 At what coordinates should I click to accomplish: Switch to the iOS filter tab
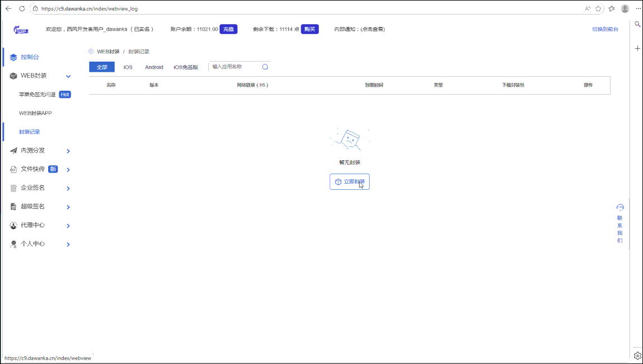pos(128,67)
